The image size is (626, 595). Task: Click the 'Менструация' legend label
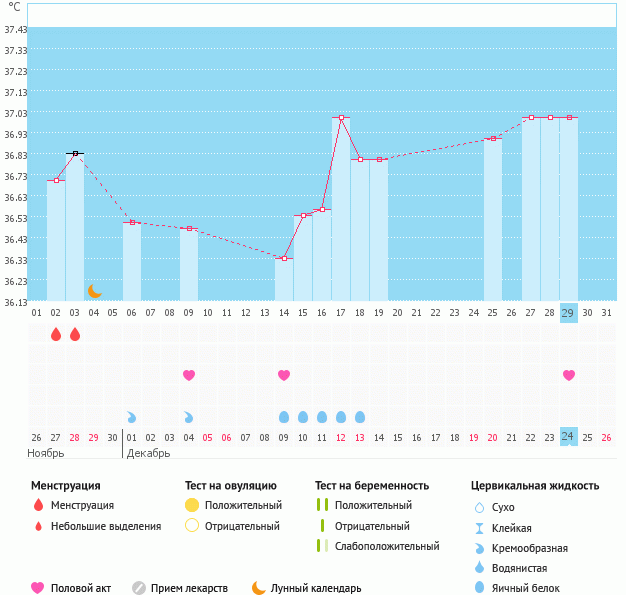click(82, 506)
